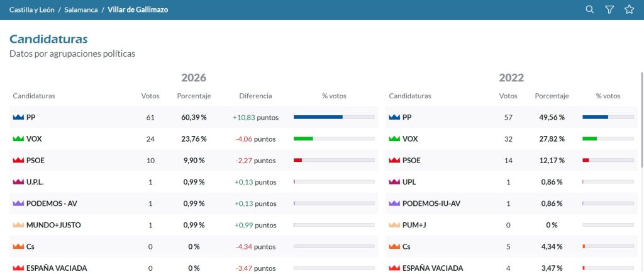Click the PSOE crown icon in 2022
This screenshot has height=274, width=644.
394,161
